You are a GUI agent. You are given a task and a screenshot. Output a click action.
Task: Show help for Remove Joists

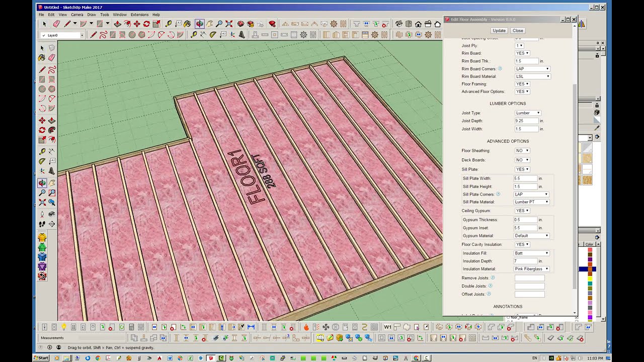click(493, 278)
